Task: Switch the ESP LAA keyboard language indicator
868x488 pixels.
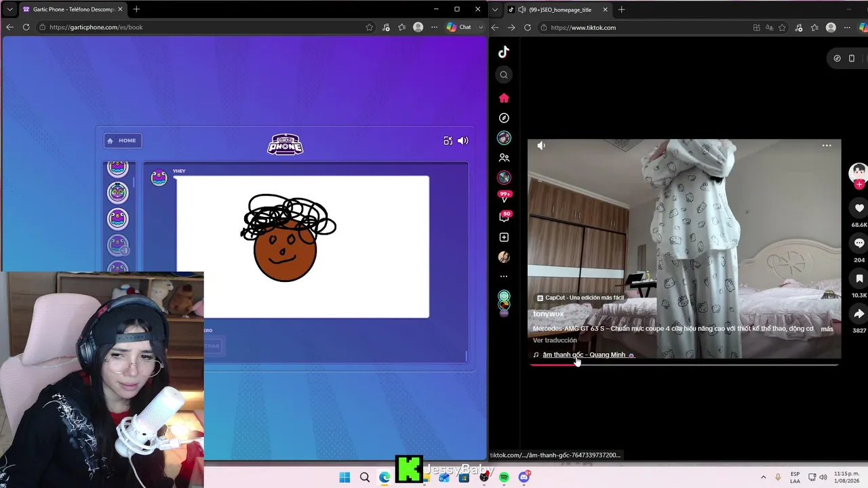Action: (x=795, y=477)
